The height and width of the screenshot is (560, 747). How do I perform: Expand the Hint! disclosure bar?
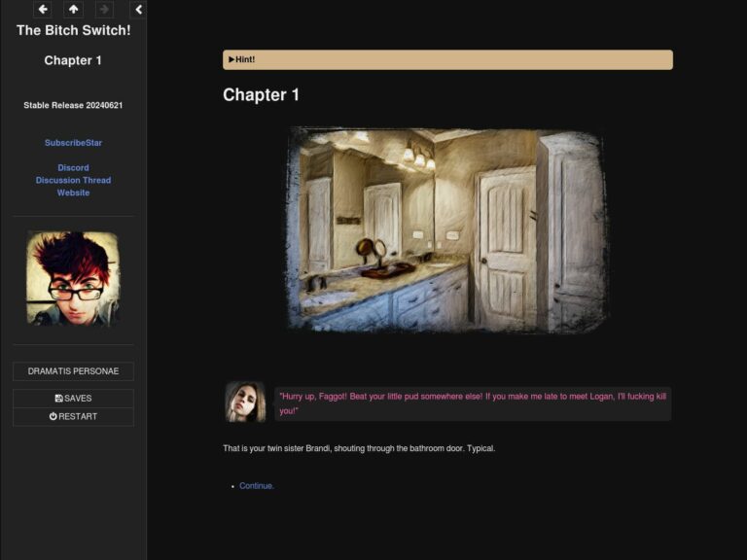click(447, 59)
